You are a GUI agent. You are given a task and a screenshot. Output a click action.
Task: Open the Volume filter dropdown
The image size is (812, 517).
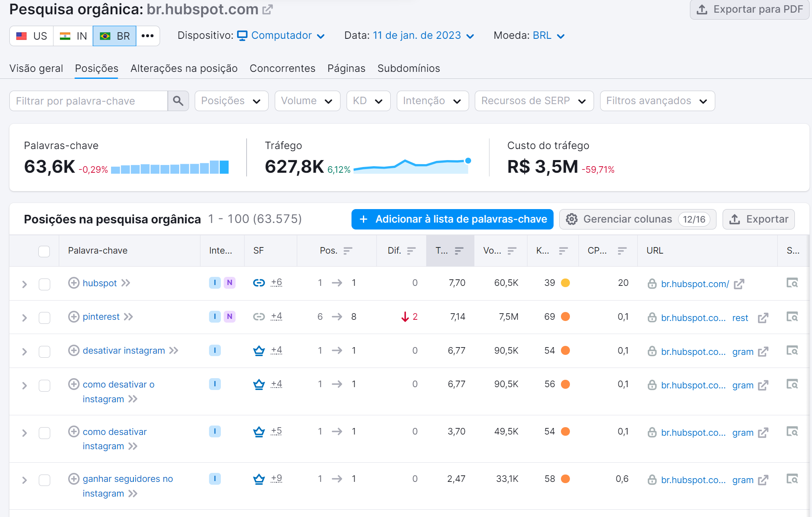[307, 101]
